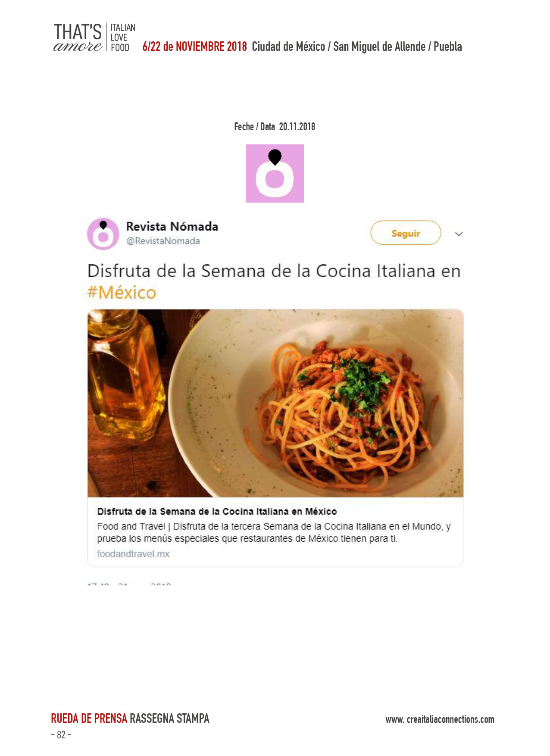Open the spaghetti photo preview

[x=275, y=403]
